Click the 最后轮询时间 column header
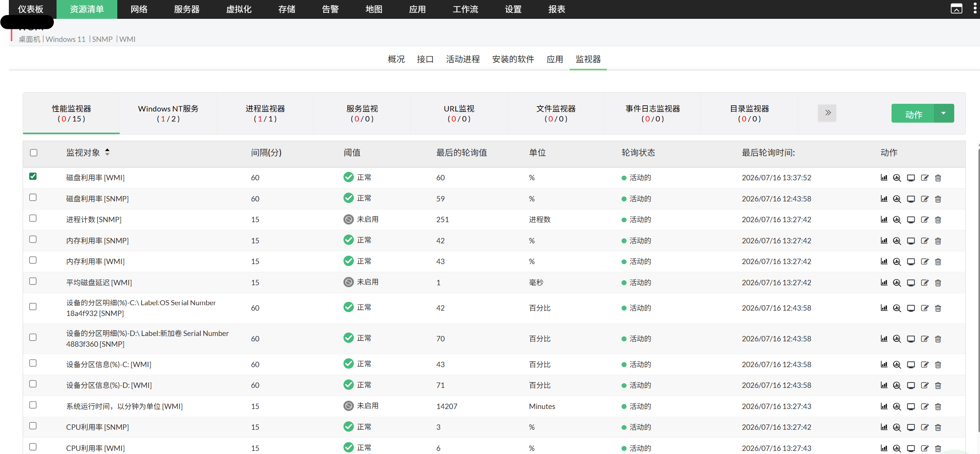The width and height of the screenshot is (980, 454). pyautogui.click(x=768, y=153)
